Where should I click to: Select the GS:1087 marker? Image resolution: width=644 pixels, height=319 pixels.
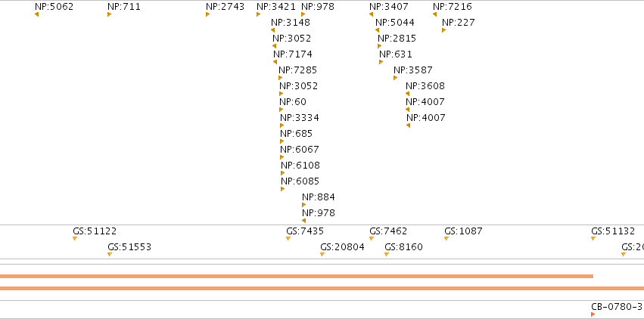pyautogui.click(x=446, y=239)
